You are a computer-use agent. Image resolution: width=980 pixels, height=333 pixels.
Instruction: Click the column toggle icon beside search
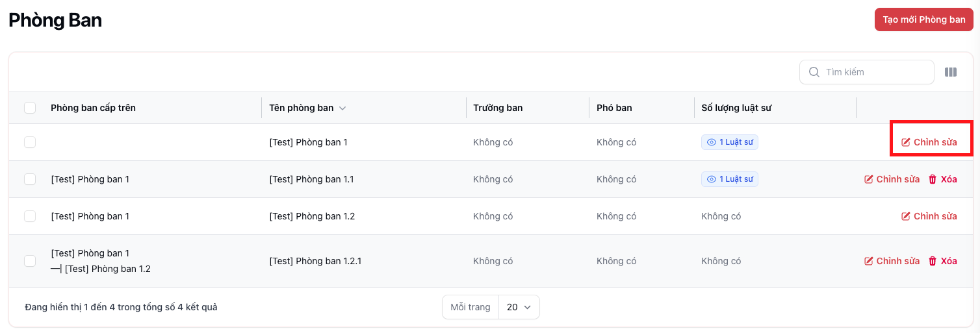950,72
